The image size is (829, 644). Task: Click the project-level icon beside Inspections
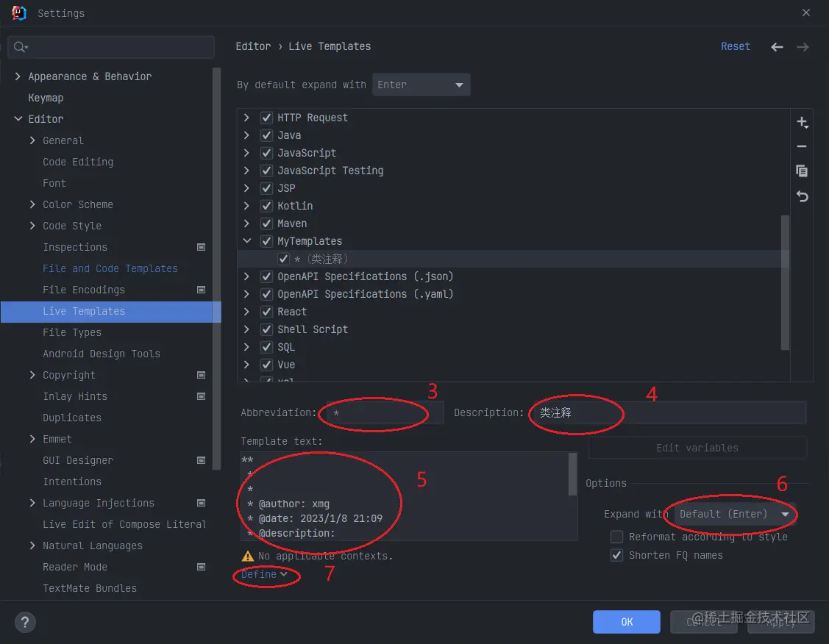coord(201,247)
